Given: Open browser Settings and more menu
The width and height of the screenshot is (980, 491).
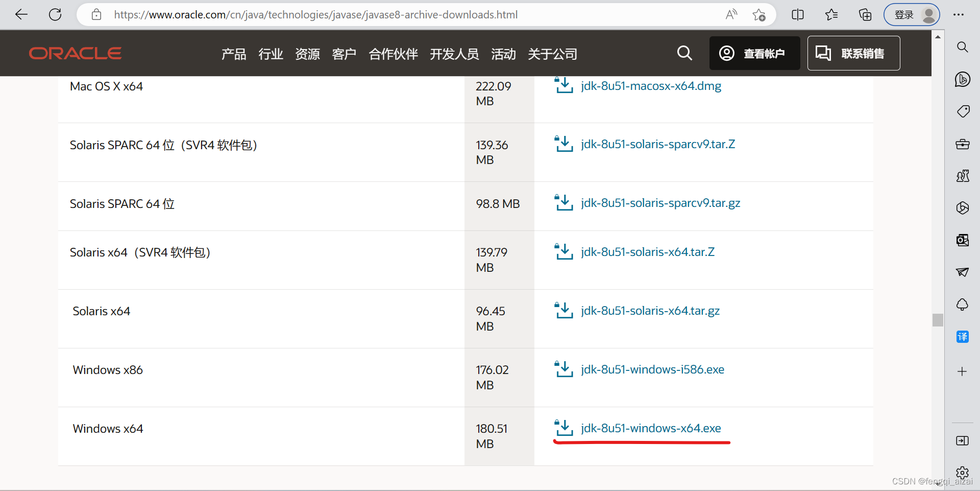Looking at the screenshot, I should [959, 14].
